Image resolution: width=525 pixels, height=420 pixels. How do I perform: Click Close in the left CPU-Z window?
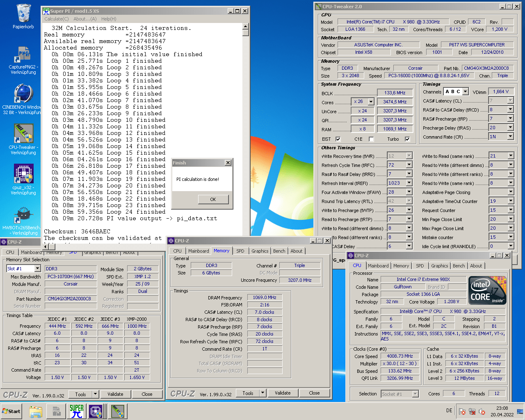(147, 394)
